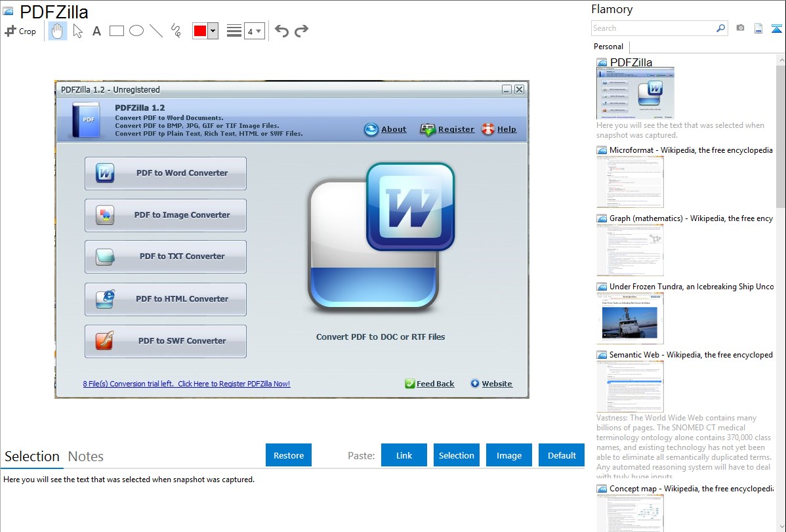Click the search magnifier icon
786x532 pixels.
(x=721, y=28)
